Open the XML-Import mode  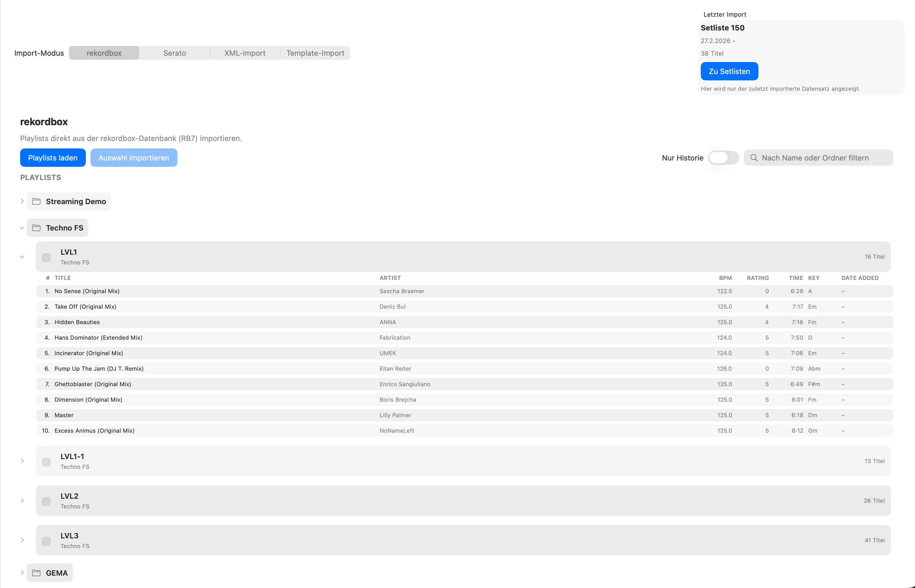coord(244,53)
